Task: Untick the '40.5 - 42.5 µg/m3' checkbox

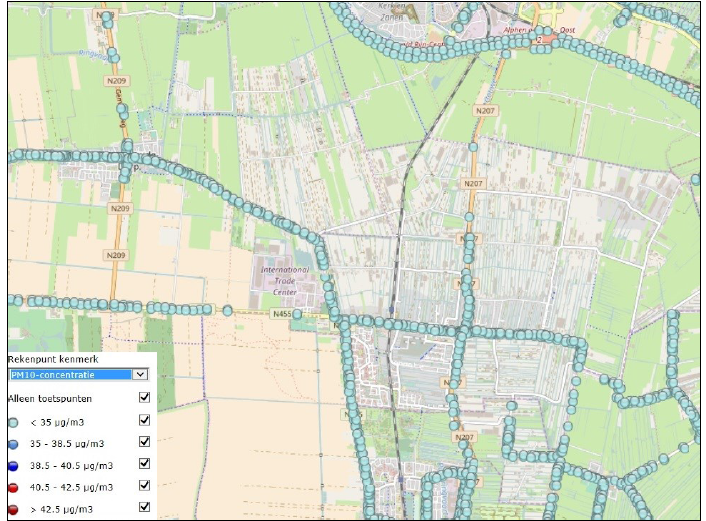Action: (145, 486)
